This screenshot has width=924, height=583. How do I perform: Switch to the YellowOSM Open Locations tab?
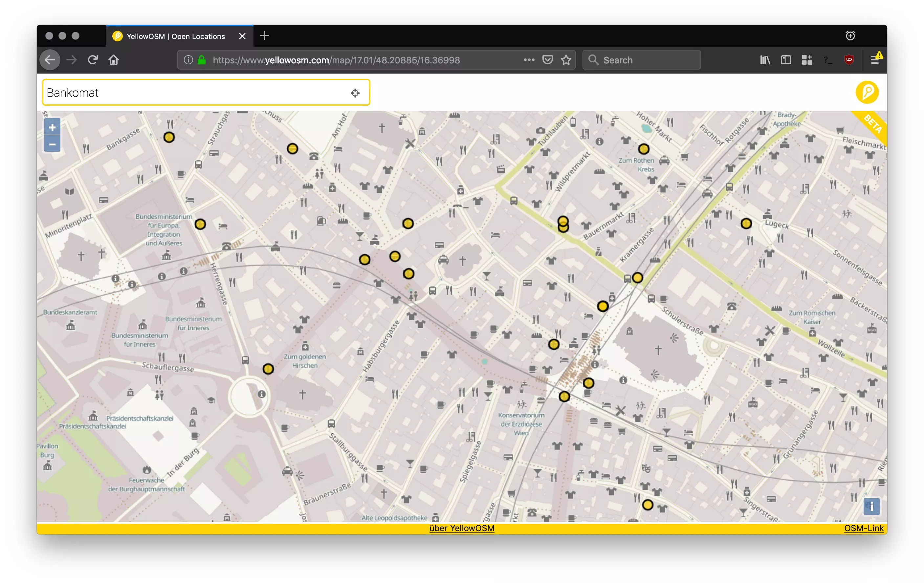[x=173, y=36]
